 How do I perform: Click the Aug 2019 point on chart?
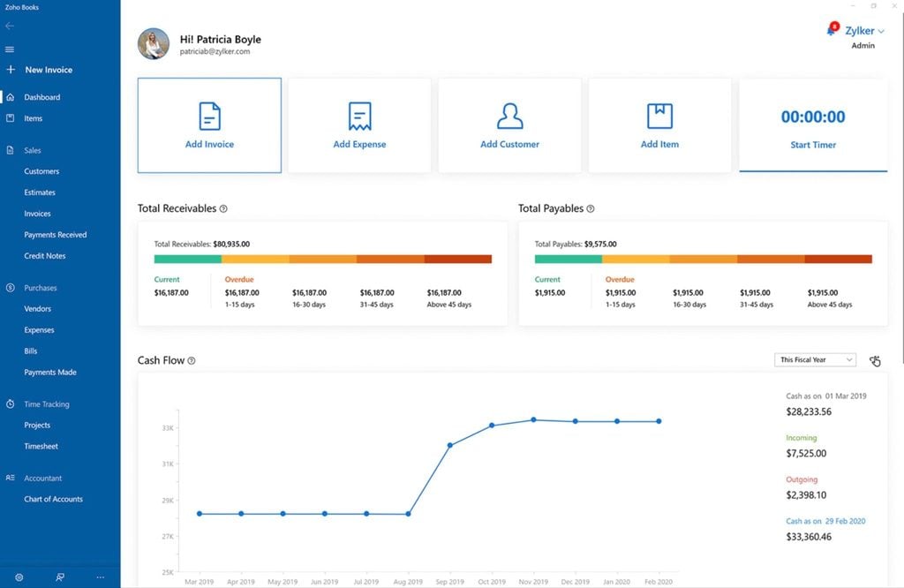click(408, 514)
